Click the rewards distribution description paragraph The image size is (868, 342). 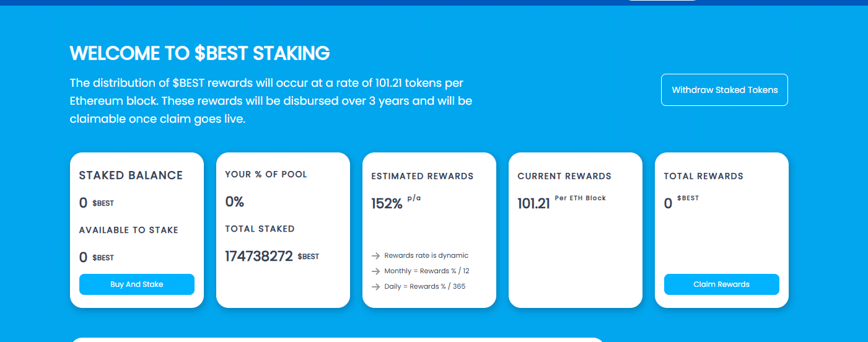271,101
